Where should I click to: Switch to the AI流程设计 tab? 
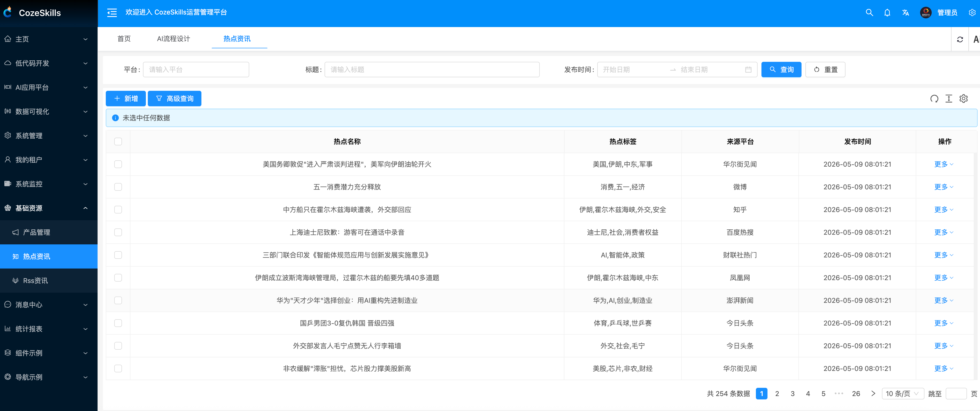(x=173, y=39)
